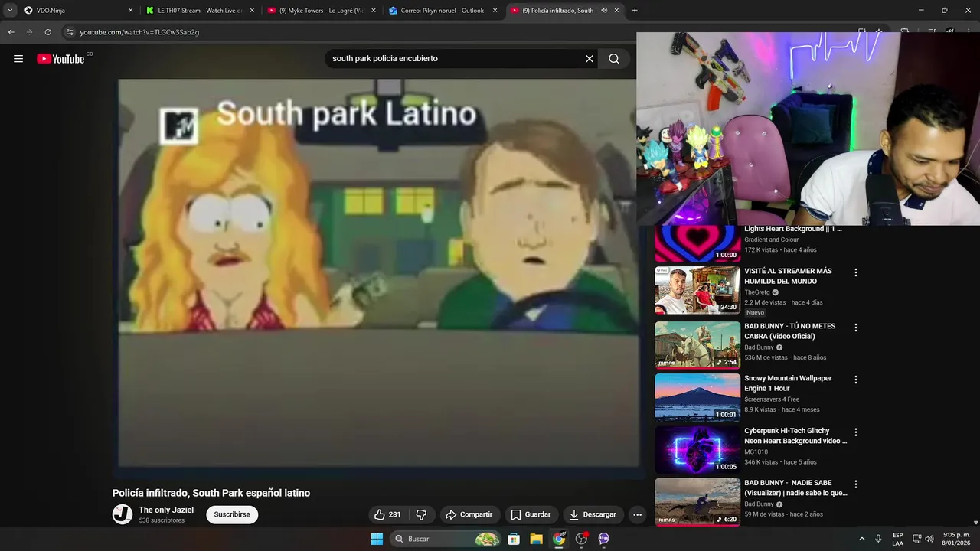The width and height of the screenshot is (980, 551).
Task: Click channel name 'Screensavers 4 Free'
Action: (x=772, y=399)
